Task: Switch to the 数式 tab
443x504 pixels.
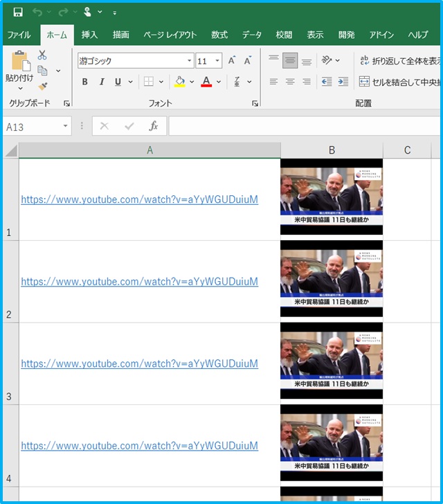Action: (219, 35)
